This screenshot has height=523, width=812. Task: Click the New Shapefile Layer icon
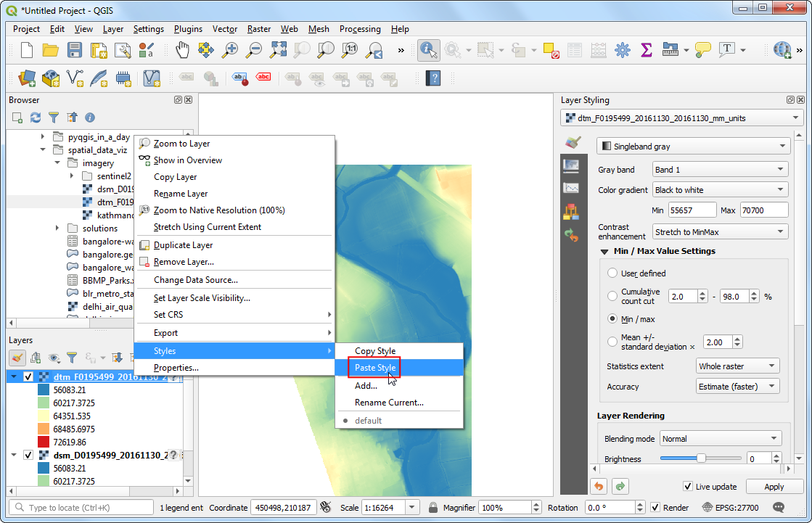pyautogui.click(x=75, y=79)
